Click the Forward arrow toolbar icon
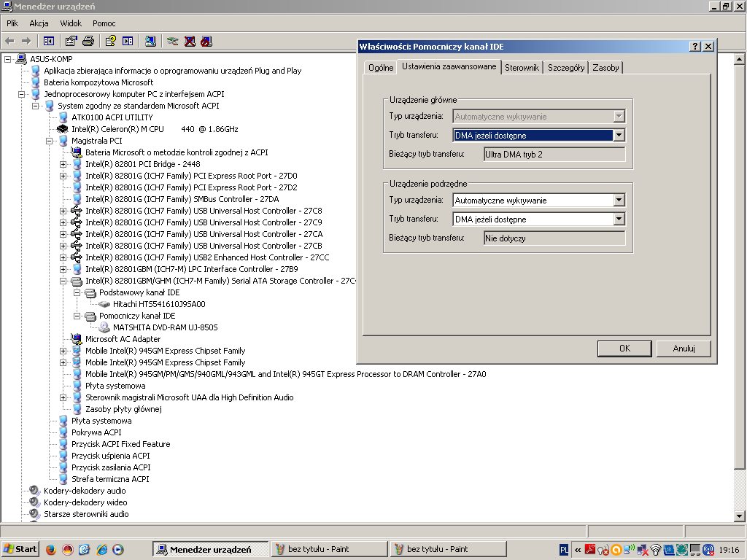Viewport: 747px width, 560px height. click(x=26, y=42)
